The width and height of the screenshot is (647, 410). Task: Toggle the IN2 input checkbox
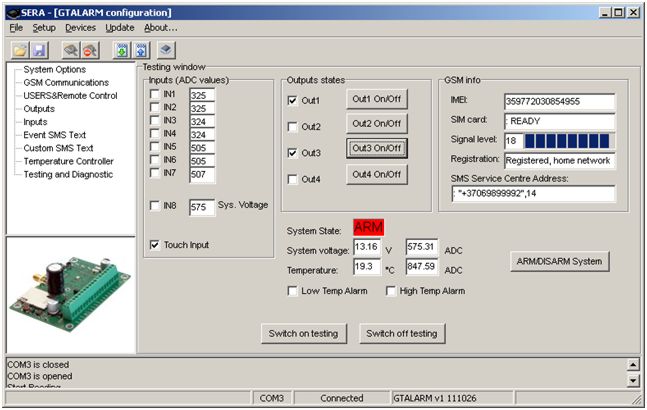(x=155, y=107)
